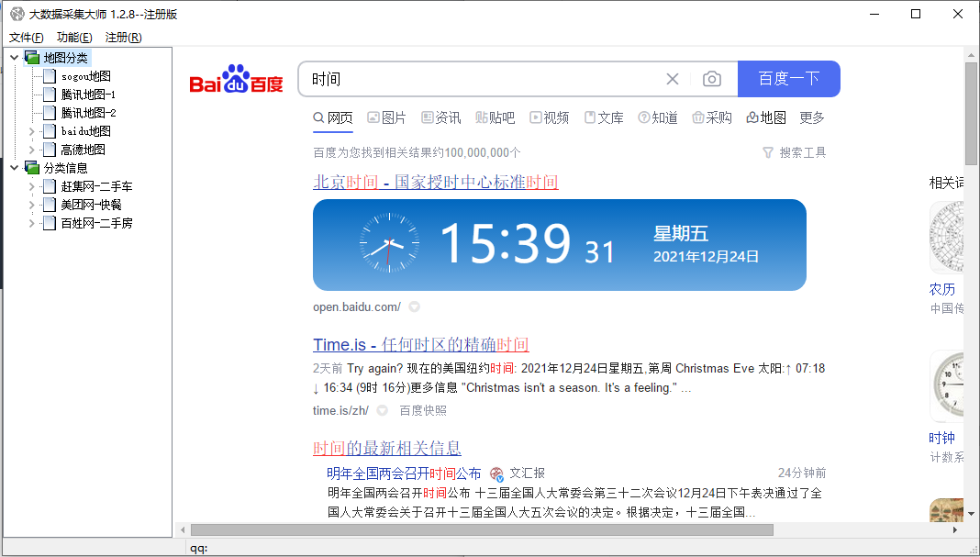
Task: Expand the 美团网-快餐 tree node
Action: pyautogui.click(x=32, y=205)
